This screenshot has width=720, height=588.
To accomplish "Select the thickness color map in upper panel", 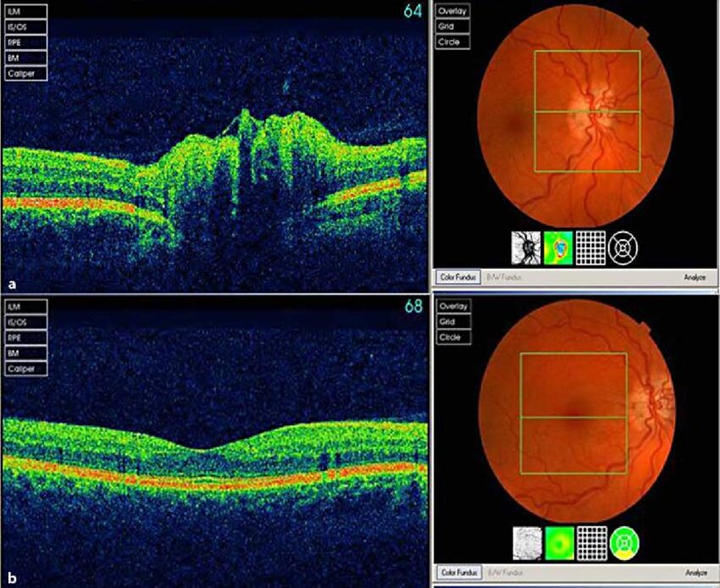I will coord(558,247).
